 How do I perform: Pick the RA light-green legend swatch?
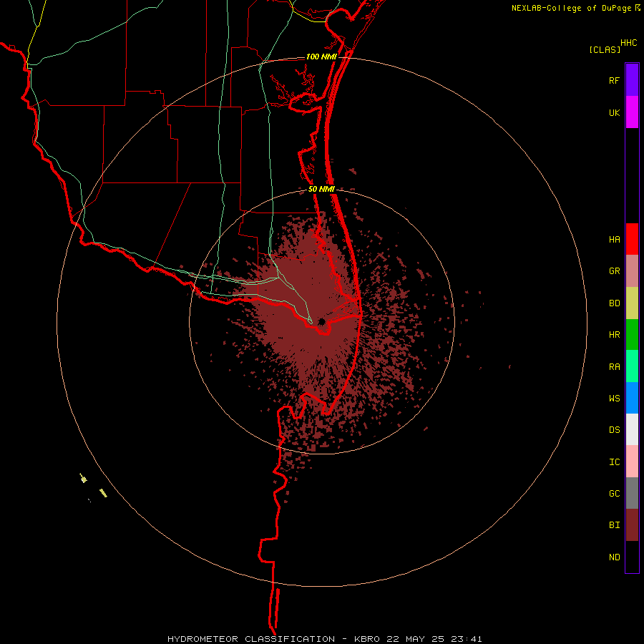click(x=632, y=366)
